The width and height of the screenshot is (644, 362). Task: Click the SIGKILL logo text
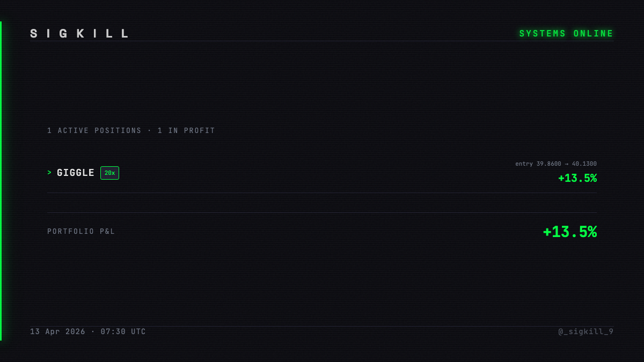[x=79, y=34]
